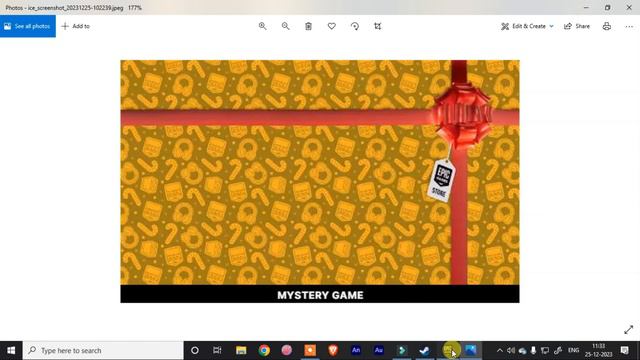Click the microphone tray icon
Image resolution: width=640 pixels, height=360 pixels.
tap(533, 350)
